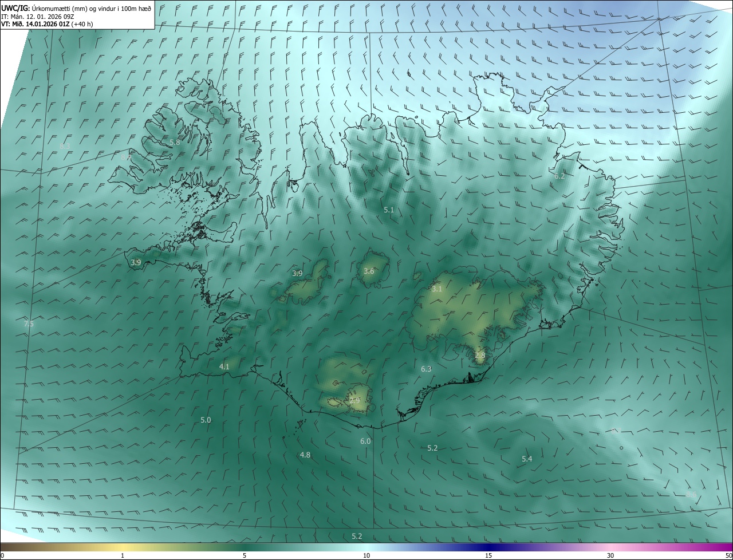The image size is (733, 560).
Task: Click the VT Mið. 14.01.2026 01Z line
Action: click(47, 24)
